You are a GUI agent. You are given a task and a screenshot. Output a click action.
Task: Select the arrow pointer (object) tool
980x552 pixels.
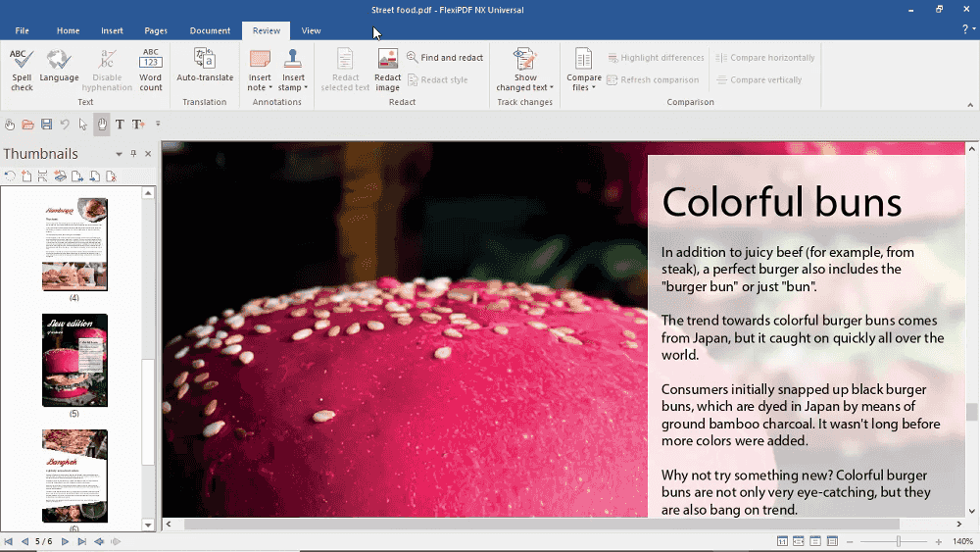click(x=82, y=125)
